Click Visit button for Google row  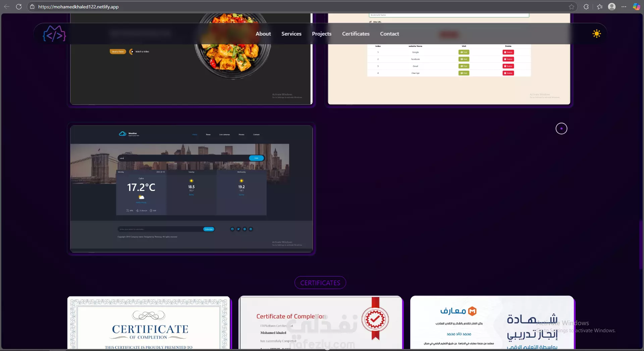click(x=464, y=52)
